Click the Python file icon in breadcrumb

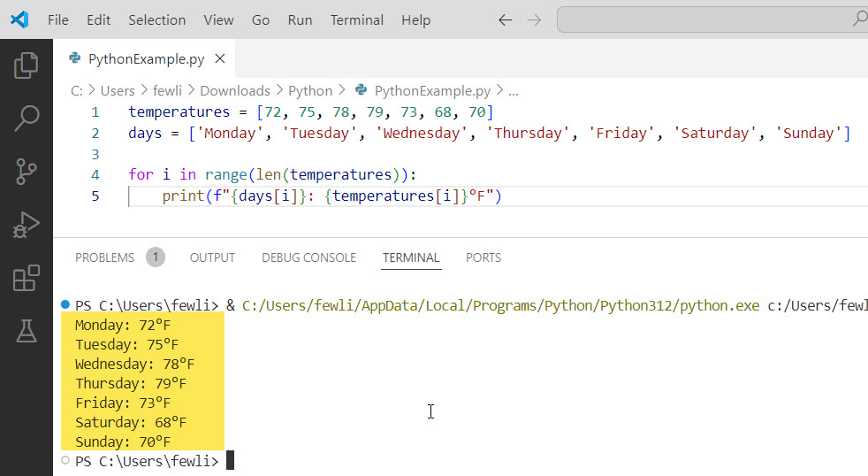(361, 89)
